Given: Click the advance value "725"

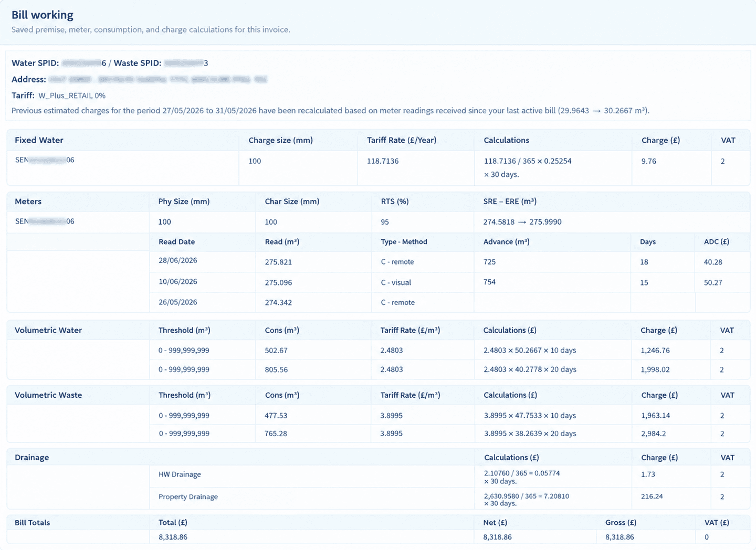Looking at the screenshot, I should tap(489, 262).
